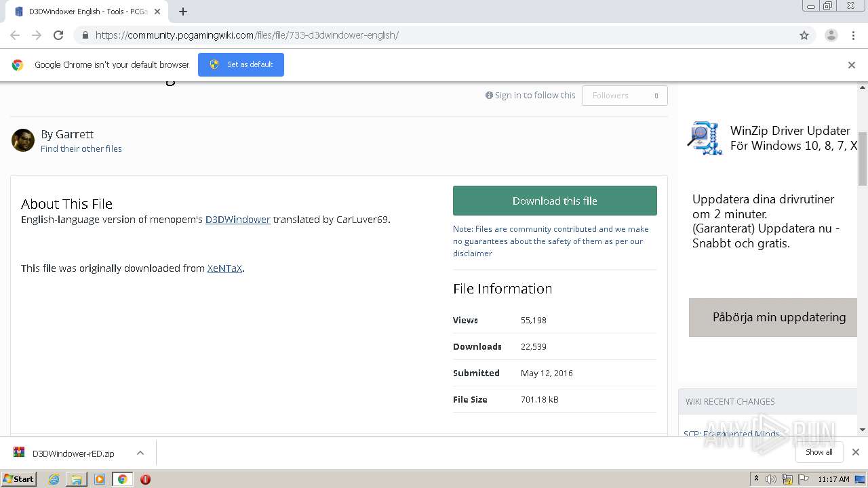Open Chrome's three-dot menu
The height and width of the screenshot is (488, 868).
pos(854,35)
